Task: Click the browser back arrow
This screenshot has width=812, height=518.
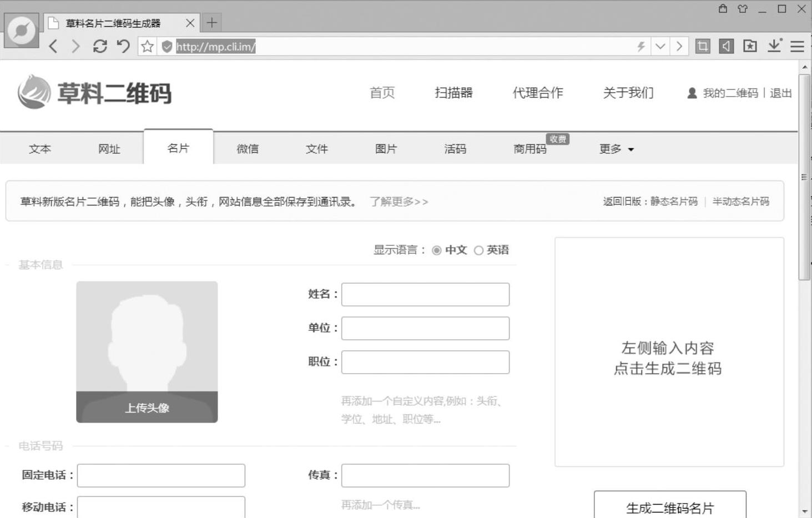Action: 53,46
